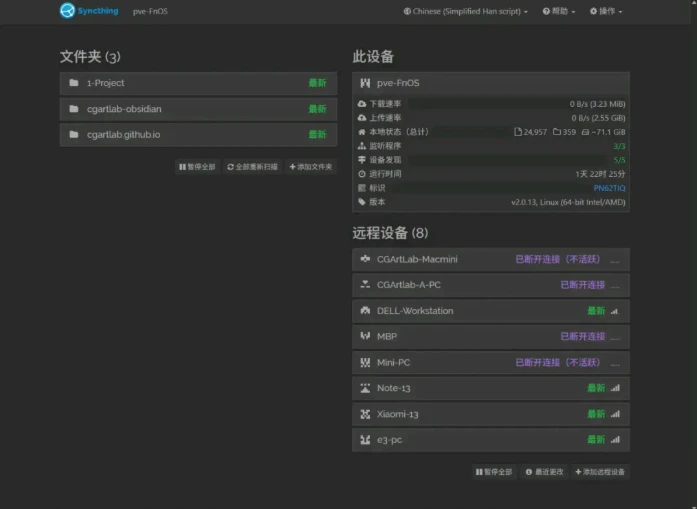Click the identicon for e3-pc
The width and height of the screenshot is (697, 509).
pyautogui.click(x=365, y=440)
